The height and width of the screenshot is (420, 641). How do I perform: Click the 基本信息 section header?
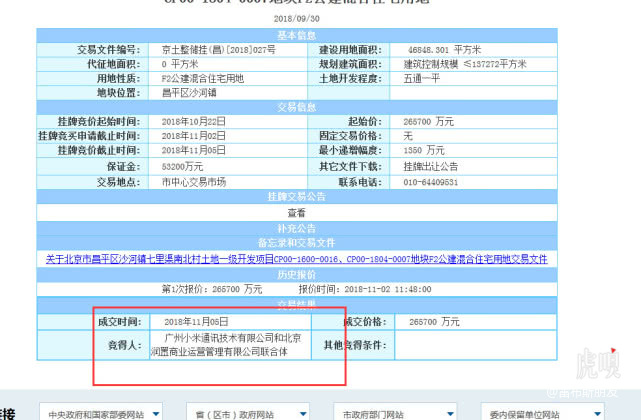click(x=296, y=35)
